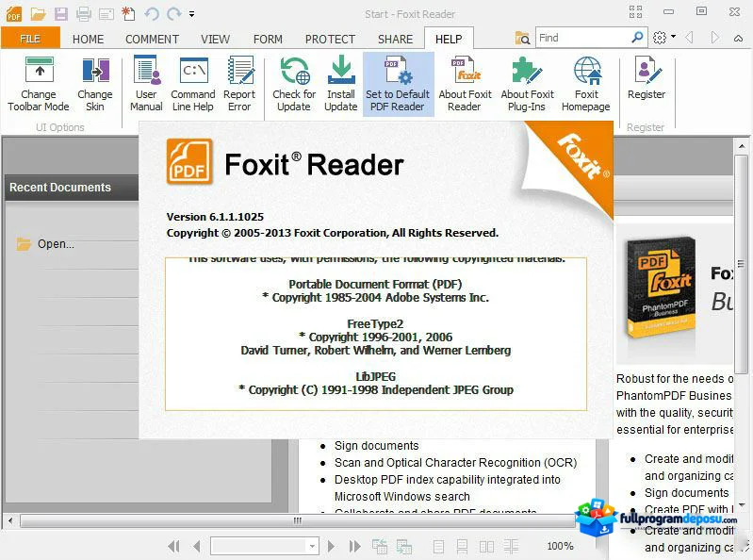Visit the Foxit Homepage
This screenshot has width=753, height=560.
(586, 85)
